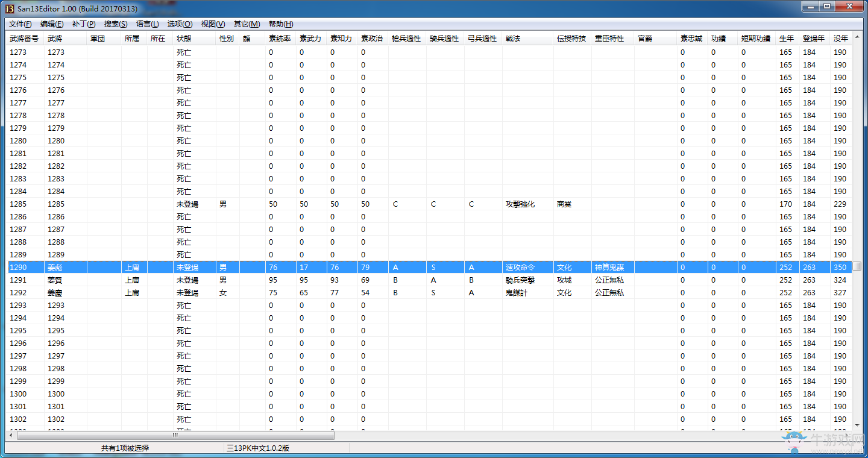868x458 pixels.
Task: Click the 戦法 column header
Action: point(527,39)
